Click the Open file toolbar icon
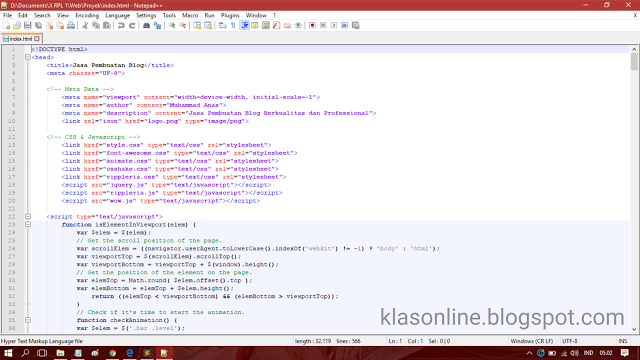 pos(17,25)
